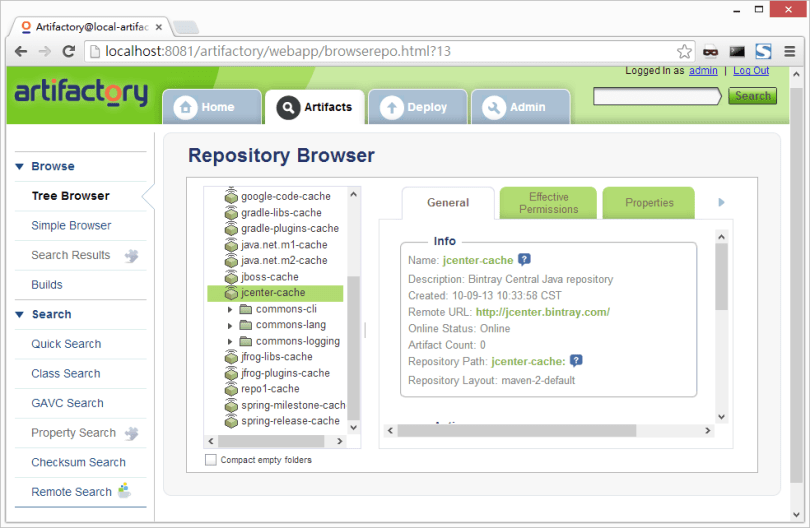The image size is (810, 528).
Task: Click the Artifactory logo
Action: [x=81, y=93]
